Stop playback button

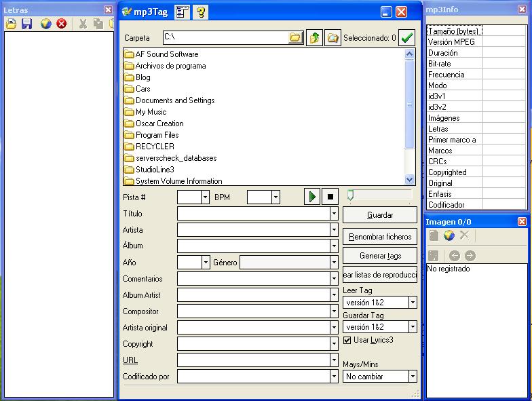point(330,197)
